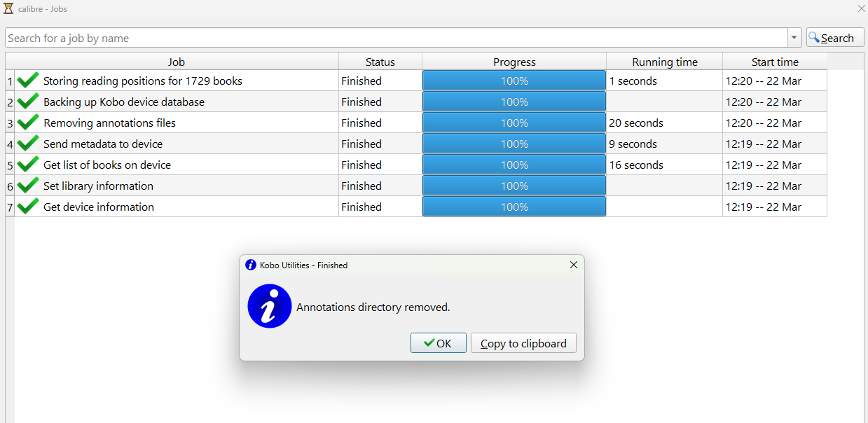Screen dimensions: 868x423
Task: Click the green checkmark beside Get device information
Action: [x=28, y=207]
